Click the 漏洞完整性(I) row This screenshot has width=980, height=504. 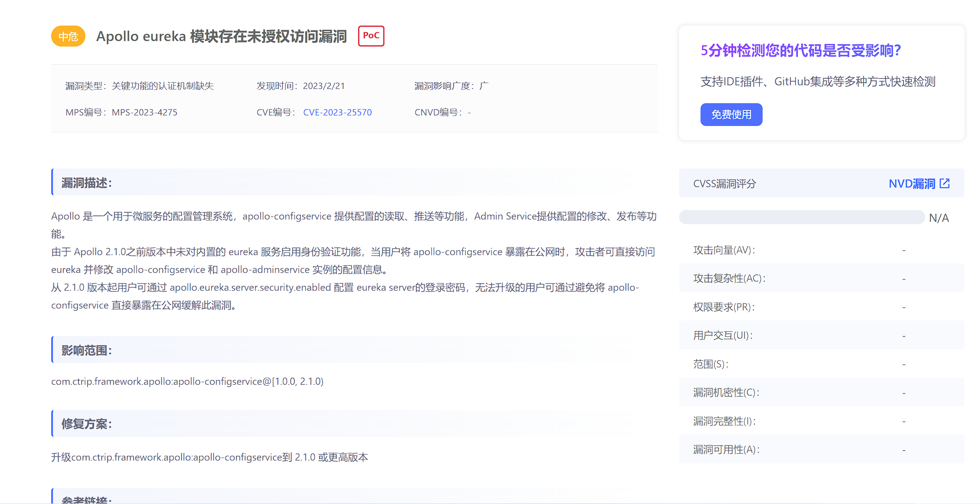[822, 421]
